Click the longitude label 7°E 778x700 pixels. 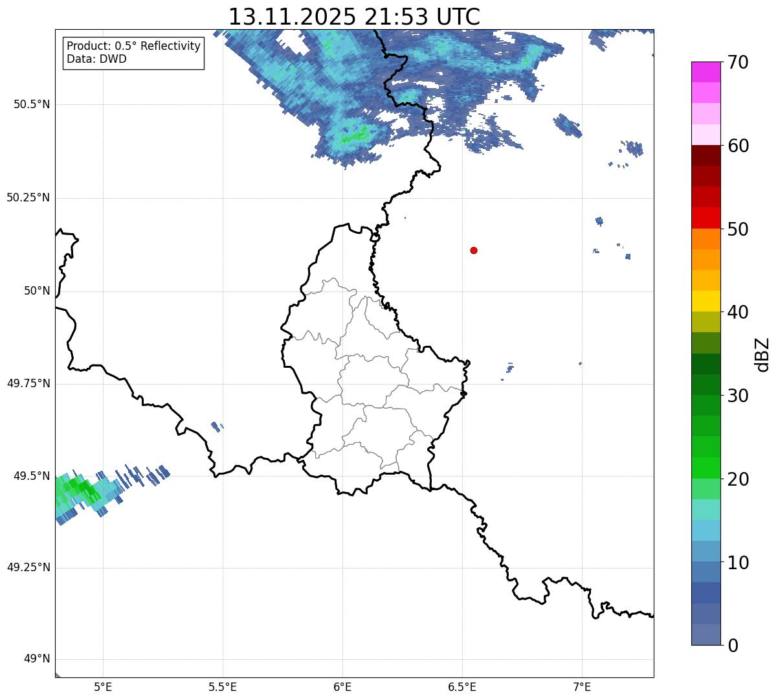point(582,687)
